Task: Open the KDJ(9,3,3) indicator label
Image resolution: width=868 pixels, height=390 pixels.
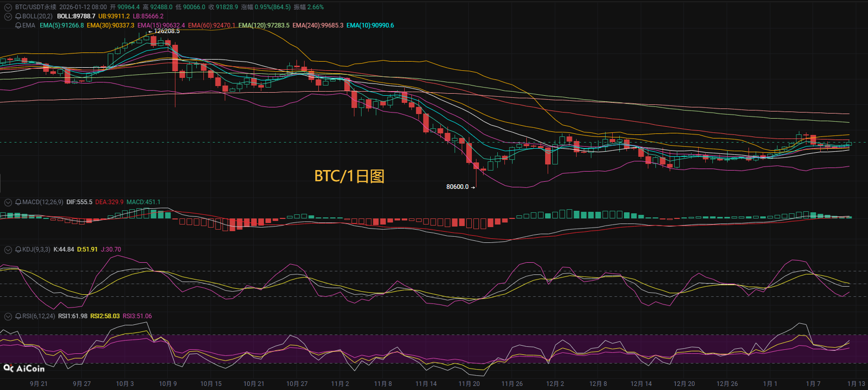Action: pos(36,249)
